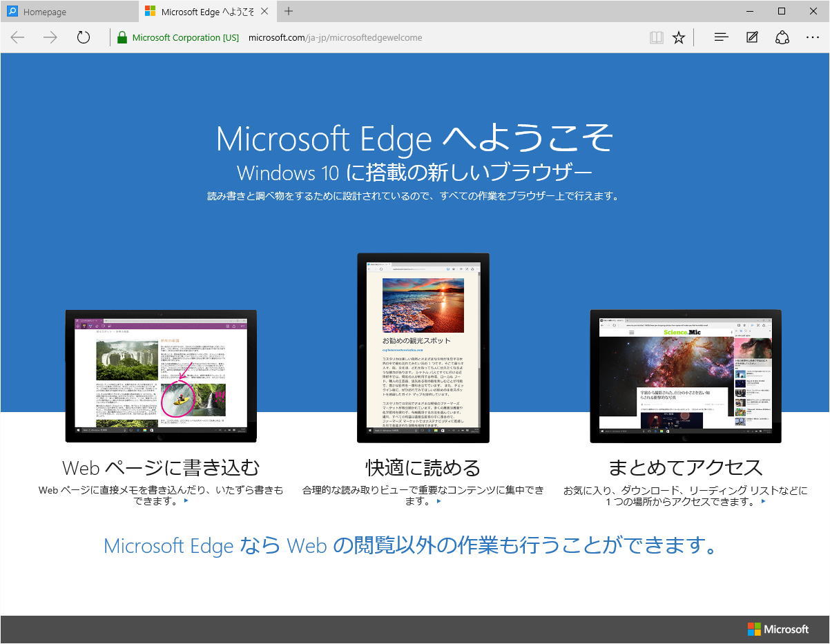Click the まとめてアクセス heading

pos(685,468)
